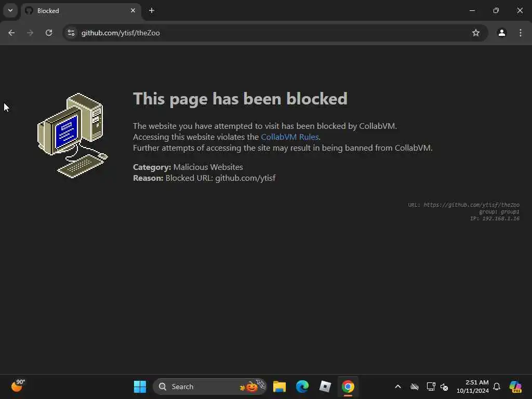Click the muted volume tray icon

(444, 387)
